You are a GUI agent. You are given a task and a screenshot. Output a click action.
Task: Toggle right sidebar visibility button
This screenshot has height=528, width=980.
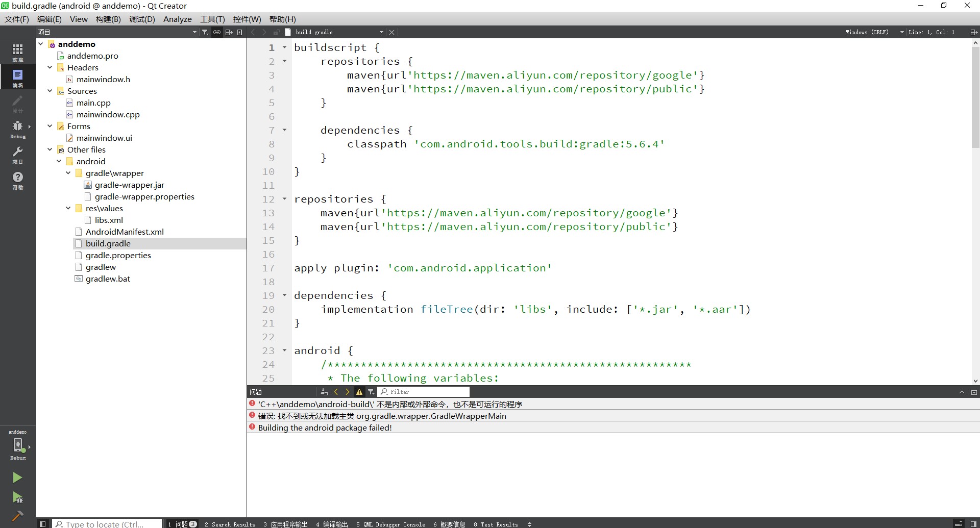973,524
